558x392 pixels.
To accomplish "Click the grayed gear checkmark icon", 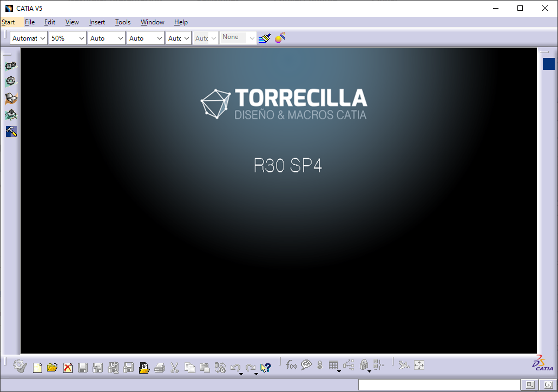I will (20, 367).
